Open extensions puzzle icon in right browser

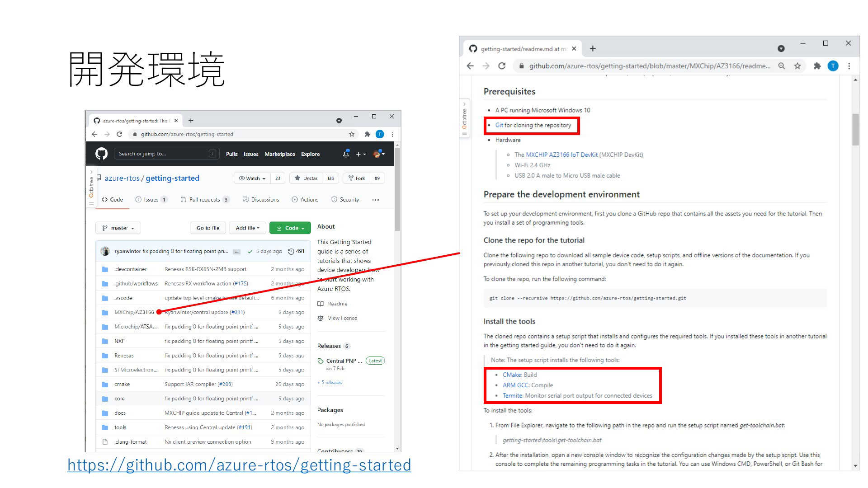pyautogui.click(x=817, y=66)
